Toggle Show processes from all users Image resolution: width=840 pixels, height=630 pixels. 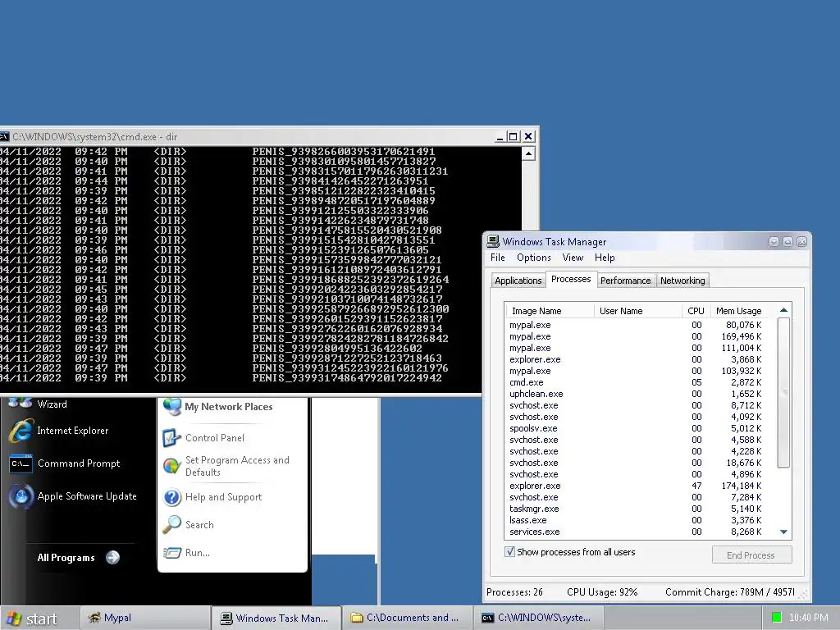(510, 552)
